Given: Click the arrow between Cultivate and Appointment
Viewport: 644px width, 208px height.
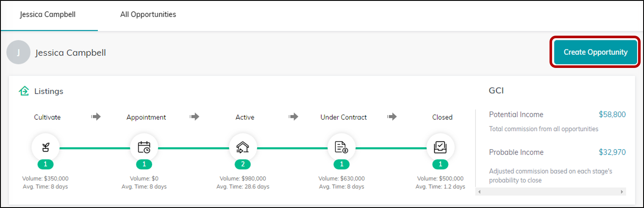Looking at the screenshot, I should pos(96,117).
